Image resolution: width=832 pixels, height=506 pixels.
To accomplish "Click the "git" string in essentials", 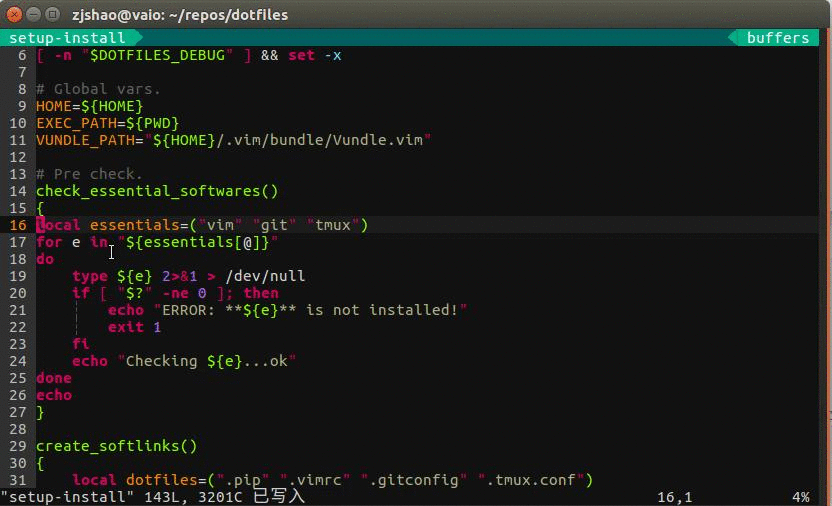I will pos(274,225).
